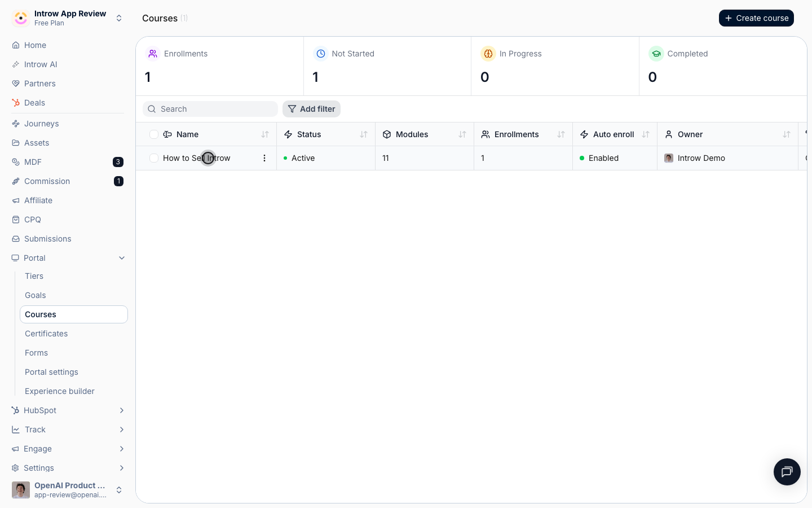This screenshot has height=508, width=812.
Task: Click the Free Plan label
Action: coord(49,23)
